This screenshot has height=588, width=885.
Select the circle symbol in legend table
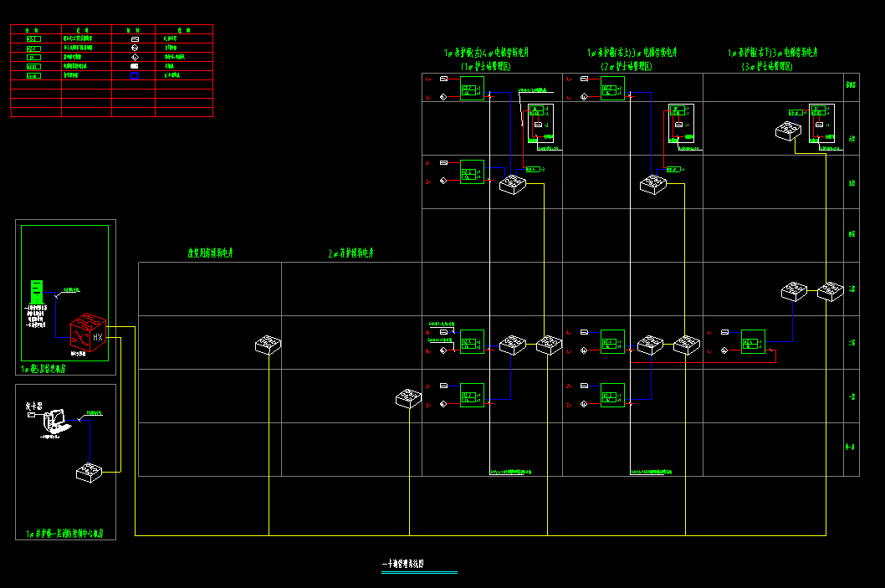pos(134,48)
